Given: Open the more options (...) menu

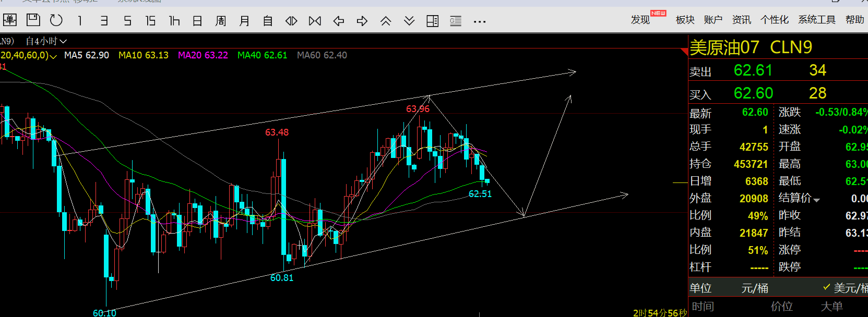Looking at the screenshot, I should click(480, 21).
